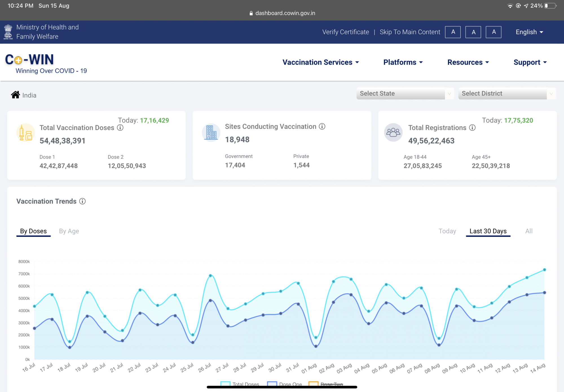
Task: Switch to the By Doses tab
Action: click(33, 231)
